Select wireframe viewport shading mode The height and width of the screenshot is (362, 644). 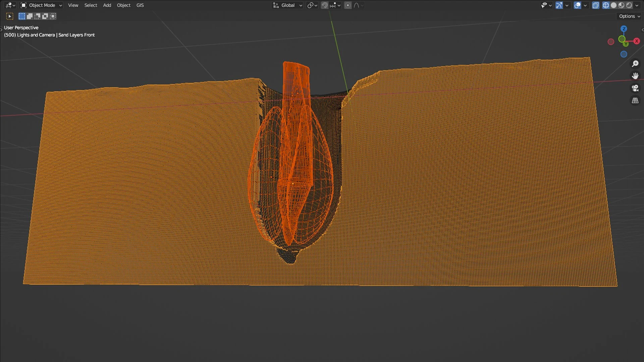click(x=606, y=5)
